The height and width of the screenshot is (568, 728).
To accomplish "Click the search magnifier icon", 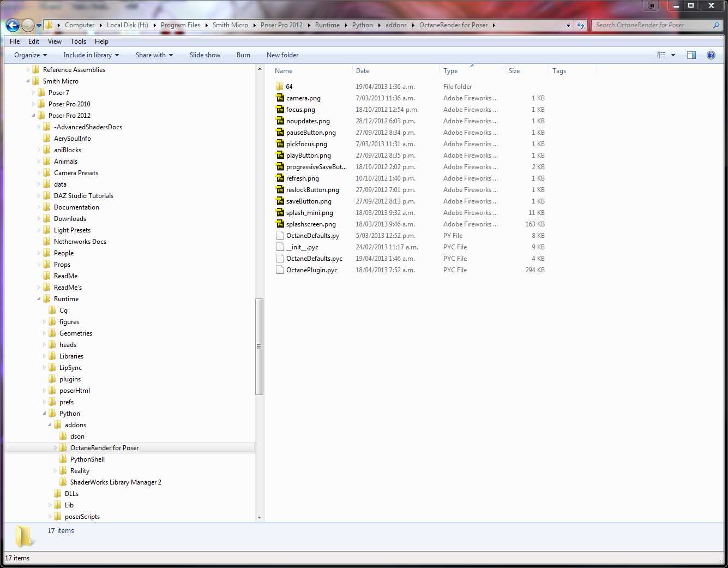I will point(717,25).
